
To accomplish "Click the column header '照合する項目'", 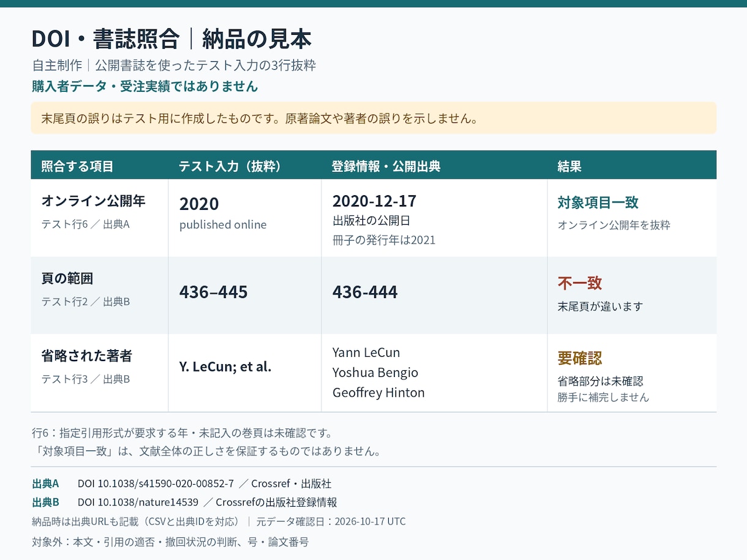I will pos(77,166).
